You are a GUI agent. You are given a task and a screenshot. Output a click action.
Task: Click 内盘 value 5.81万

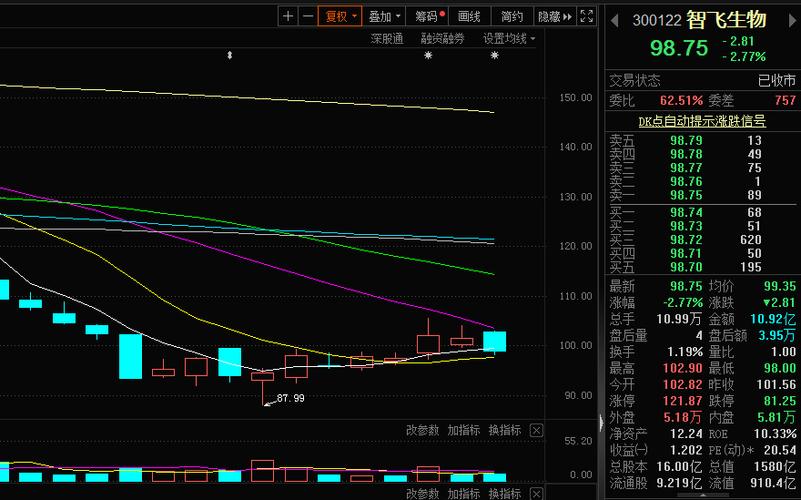click(776, 417)
